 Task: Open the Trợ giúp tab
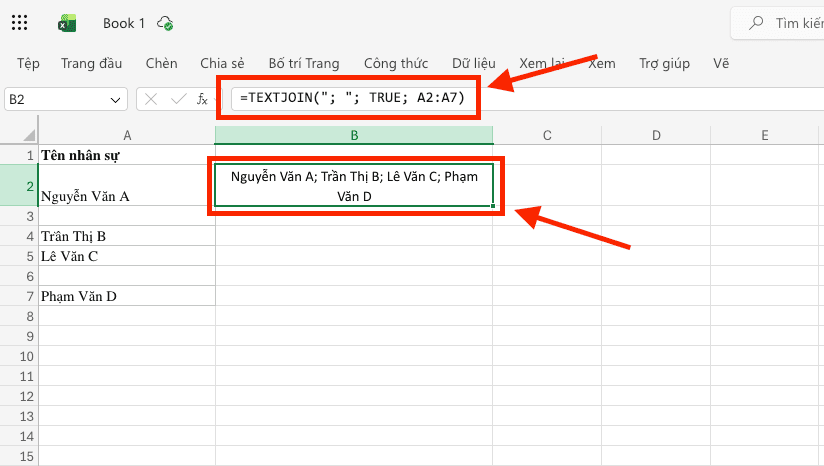pyautogui.click(x=664, y=64)
